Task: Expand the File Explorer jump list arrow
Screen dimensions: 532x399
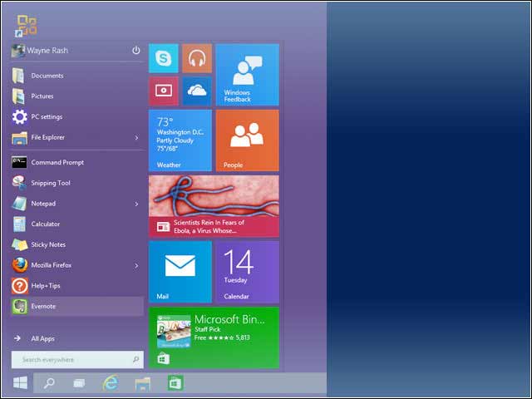Action: [x=136, y=137]
